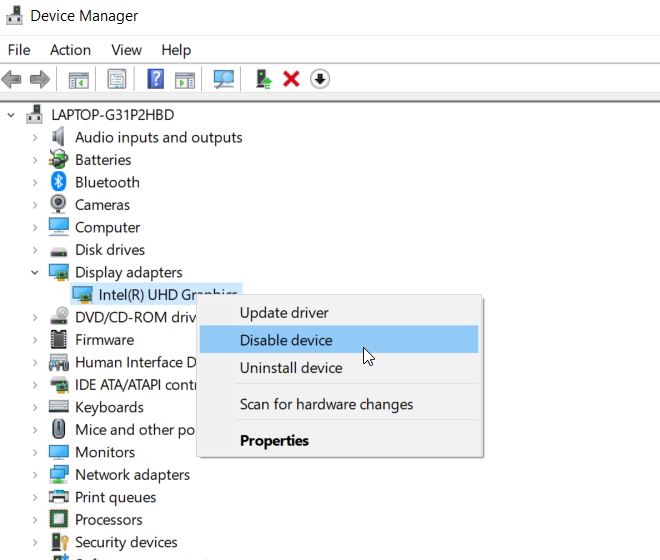Select the LAPTOP-G31P2HBD computer name
This screenshot has width=660, height=560.
point(113,115)
